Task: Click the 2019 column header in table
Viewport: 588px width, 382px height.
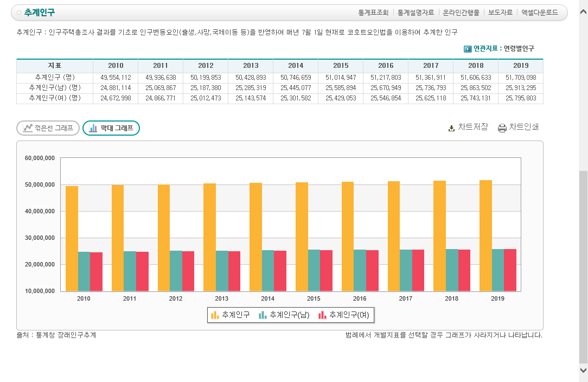Action: [521, 66]
